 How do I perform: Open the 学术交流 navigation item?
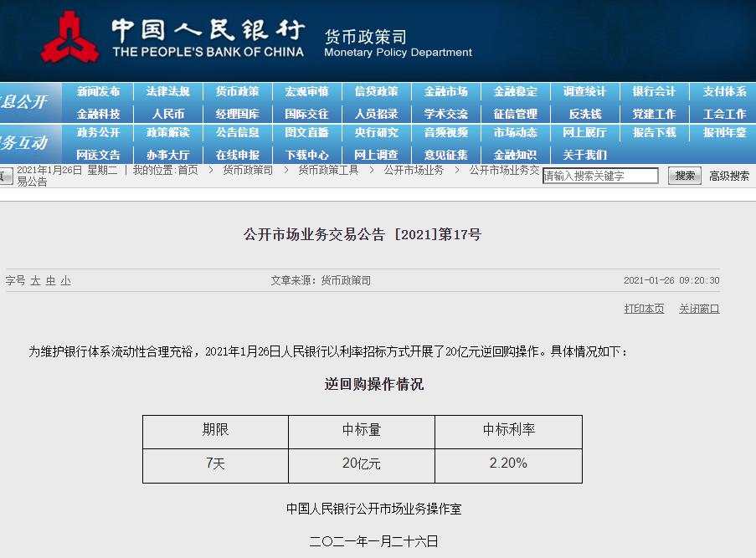pyautogui.click(x=446, y=115)
